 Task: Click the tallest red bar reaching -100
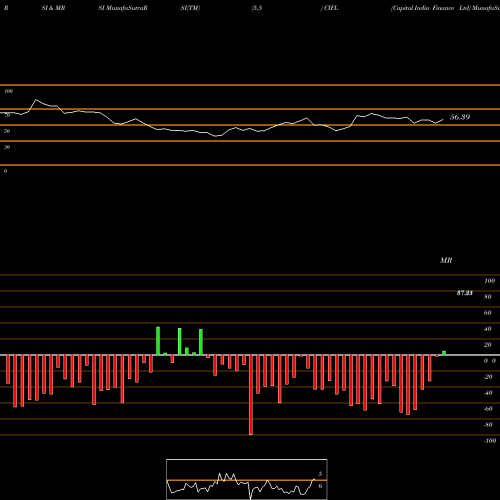pos(251,395)
